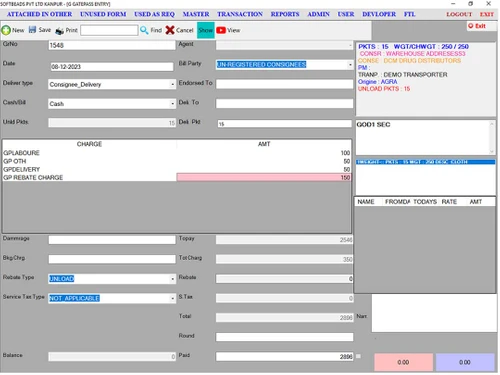Click the red Cancel cross icon
The image size is (500, 375).
point(170,30)
